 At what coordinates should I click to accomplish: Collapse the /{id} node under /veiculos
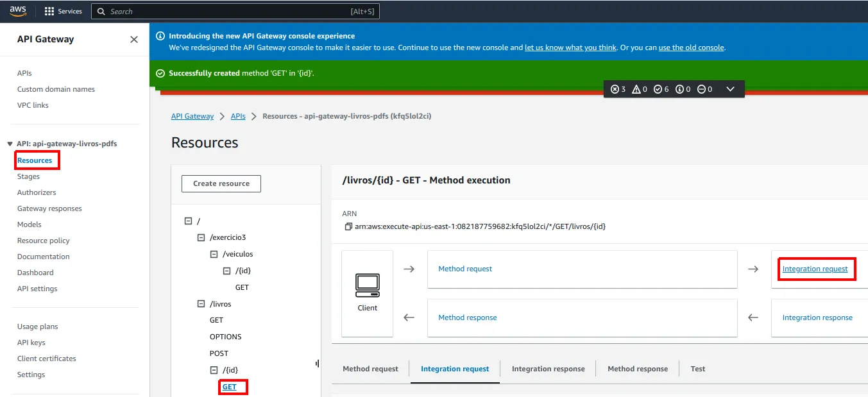coord(226,271)
